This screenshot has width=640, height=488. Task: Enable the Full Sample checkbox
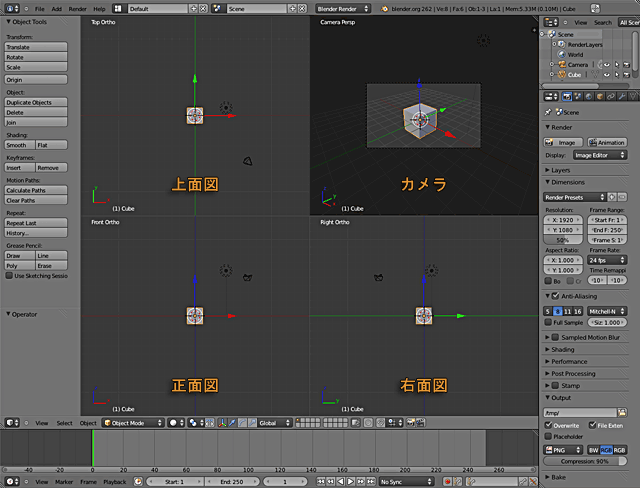(549, 323)
